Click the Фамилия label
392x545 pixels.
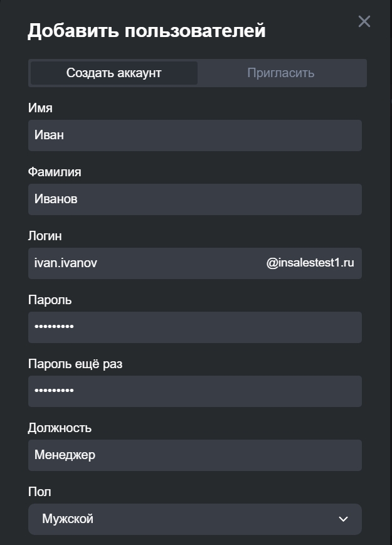pos(55,172)
